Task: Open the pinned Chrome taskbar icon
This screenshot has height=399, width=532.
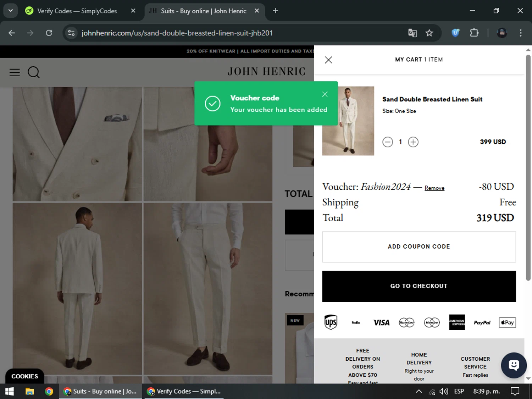Action: point(49,391)
